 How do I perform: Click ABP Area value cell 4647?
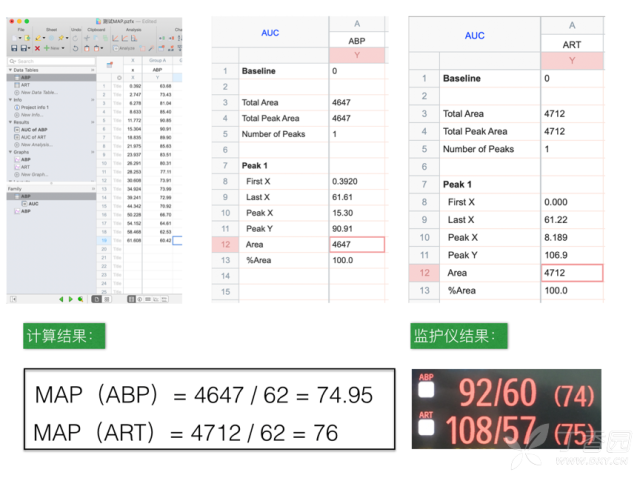pyautogui.click(x=356, y=244)
